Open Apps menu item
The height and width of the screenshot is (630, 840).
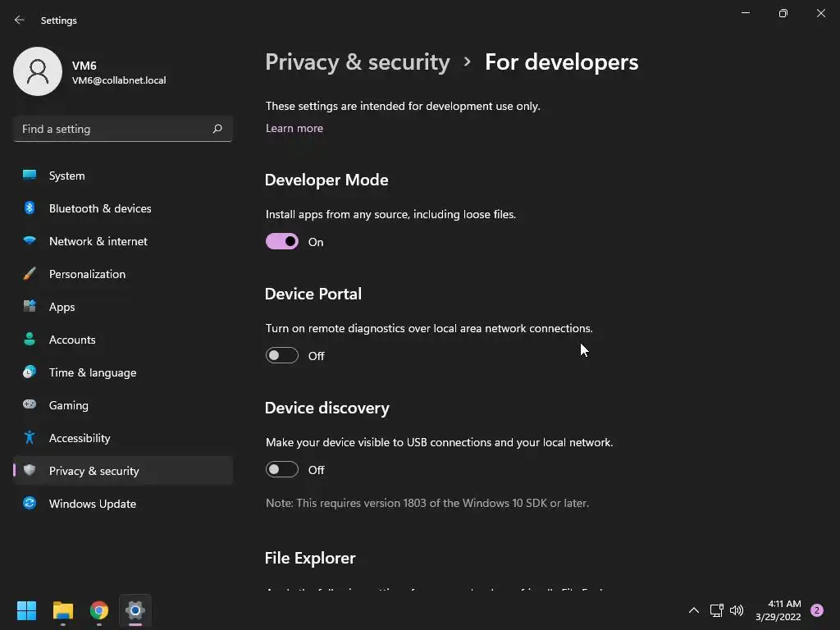62,307
